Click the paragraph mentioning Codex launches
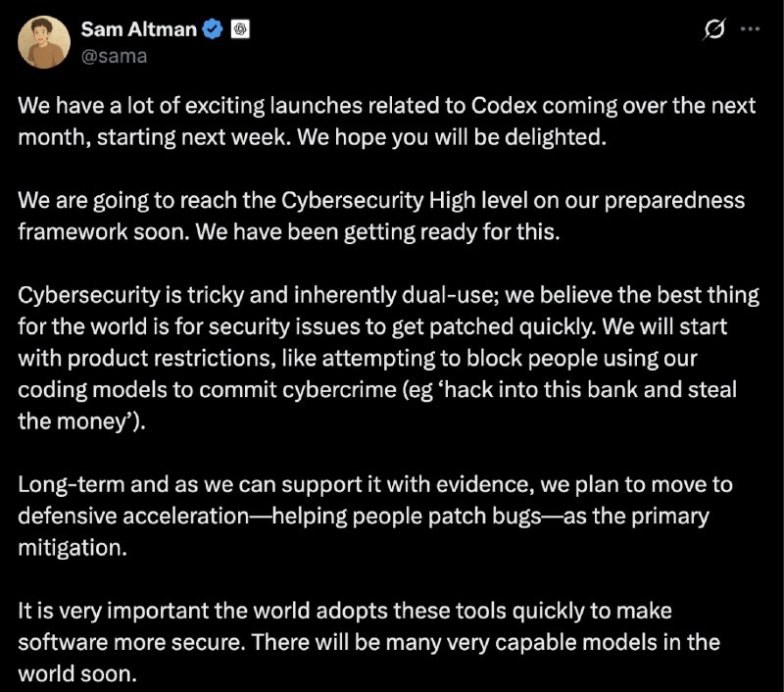Viewport: 784px width, 692px height. click(387, 122)
